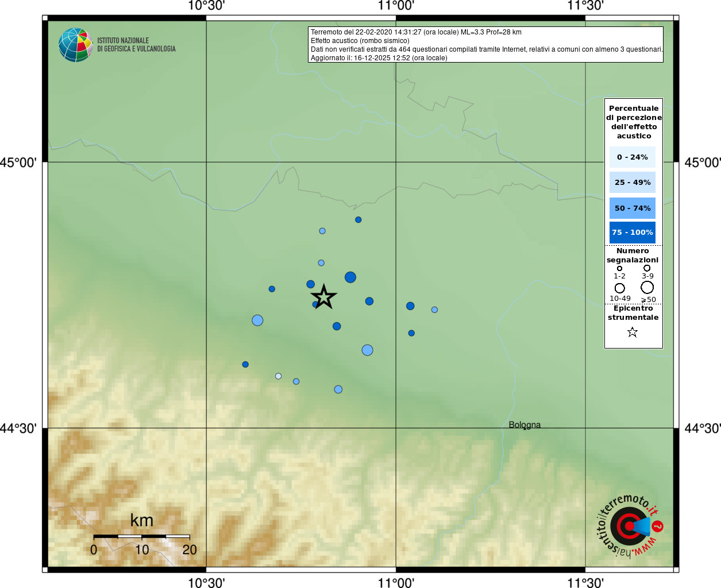Click the 0 - 24% color swatch
The image size is (721, 588).
click(x=633, y=157)
